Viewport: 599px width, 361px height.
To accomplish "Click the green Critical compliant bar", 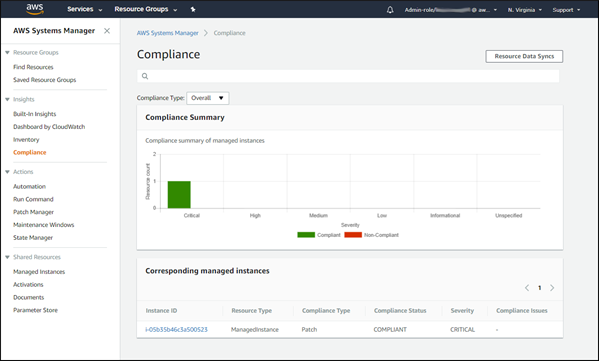I will click(179, 195).
